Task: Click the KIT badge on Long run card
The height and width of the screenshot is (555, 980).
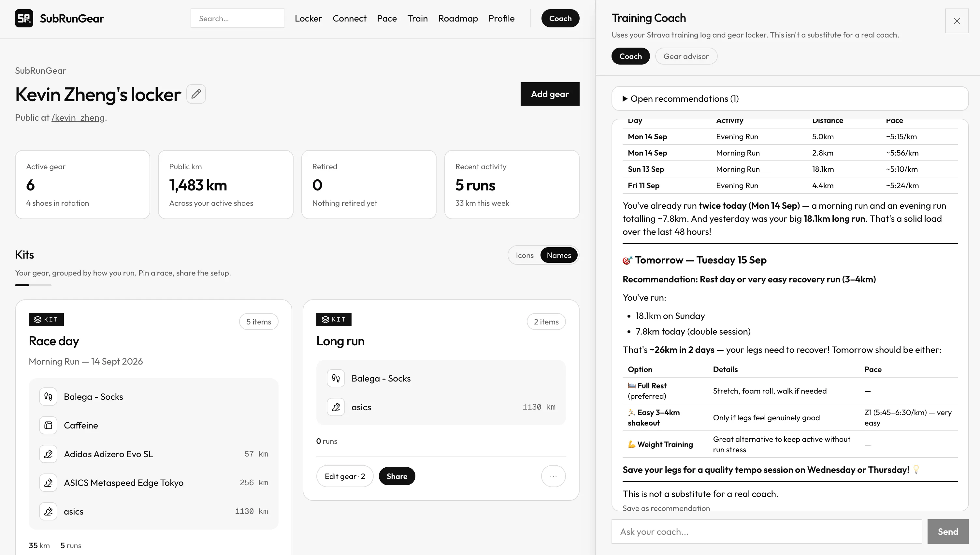Action: [x=334, y=320]
